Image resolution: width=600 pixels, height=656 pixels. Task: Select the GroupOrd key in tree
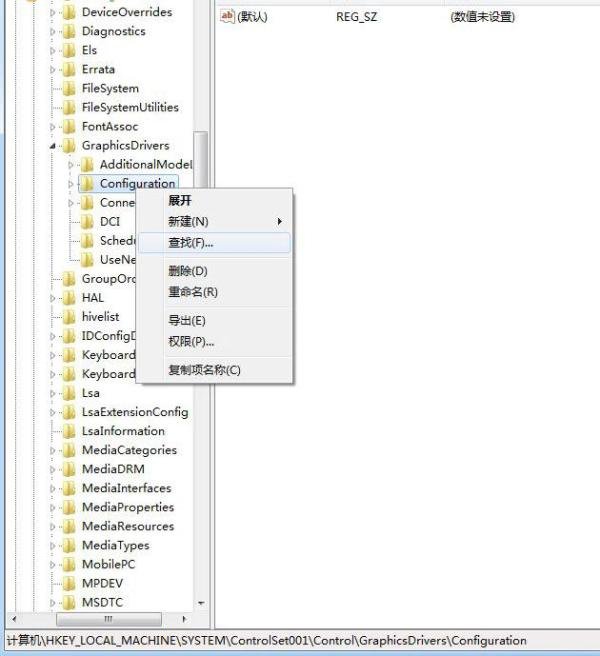tap(109, 279)
